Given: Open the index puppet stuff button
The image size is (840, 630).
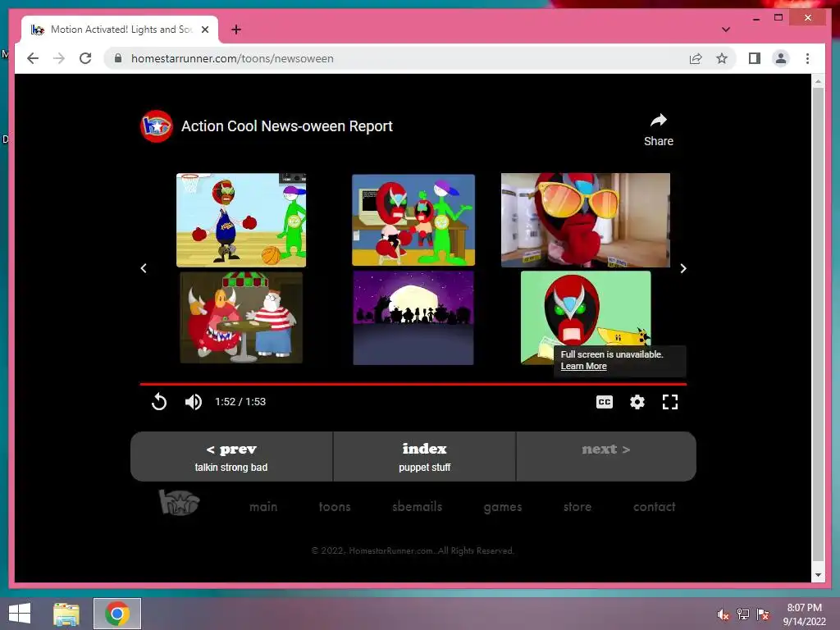Looking at the screenshot, I should 424,456.
